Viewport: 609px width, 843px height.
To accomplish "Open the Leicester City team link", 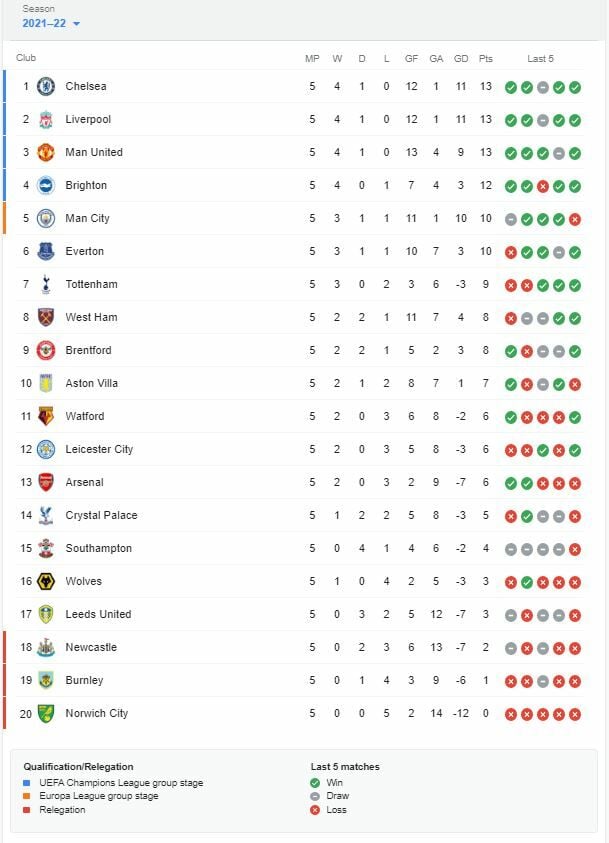I will 99,450.
